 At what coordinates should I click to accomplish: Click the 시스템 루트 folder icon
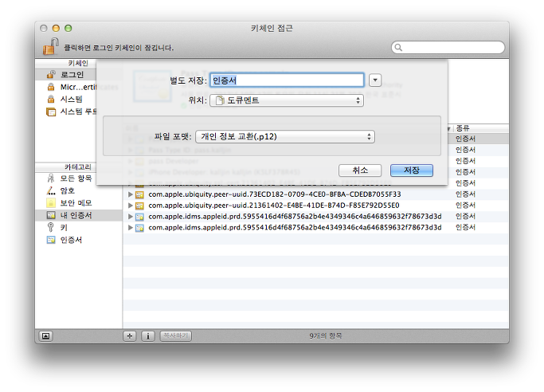coord(51,112)
